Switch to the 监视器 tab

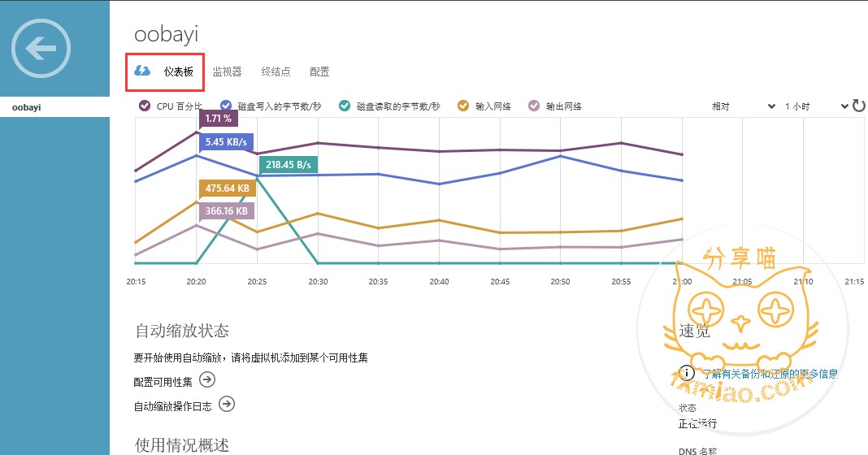(227, 71)
